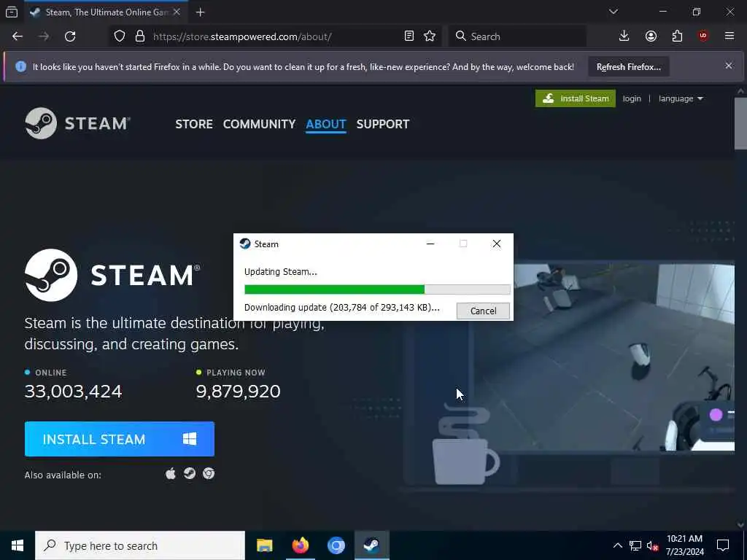Open the COMMUNITY menu
The width and height of the screenshot is (747, 560).
click(259, 124)
